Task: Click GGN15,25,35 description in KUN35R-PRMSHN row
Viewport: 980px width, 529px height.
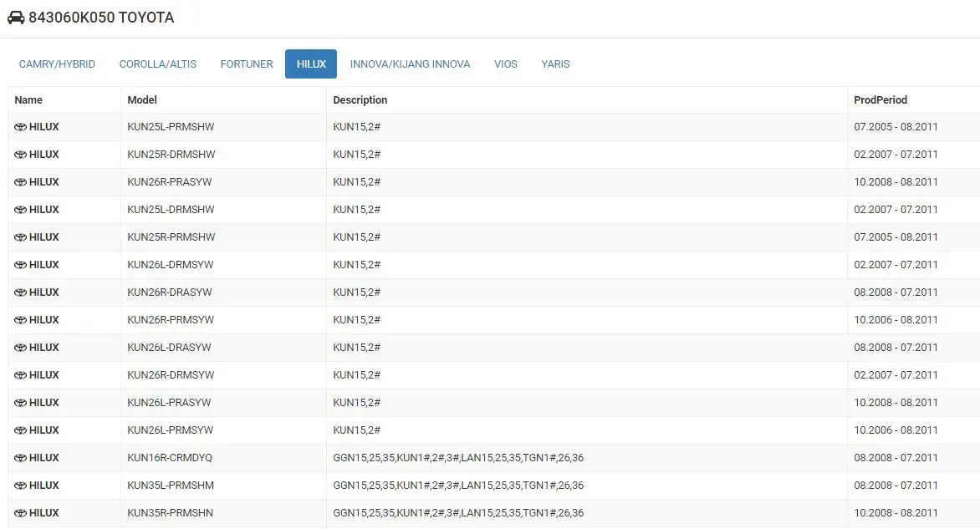Action: [x=458, y=513]
